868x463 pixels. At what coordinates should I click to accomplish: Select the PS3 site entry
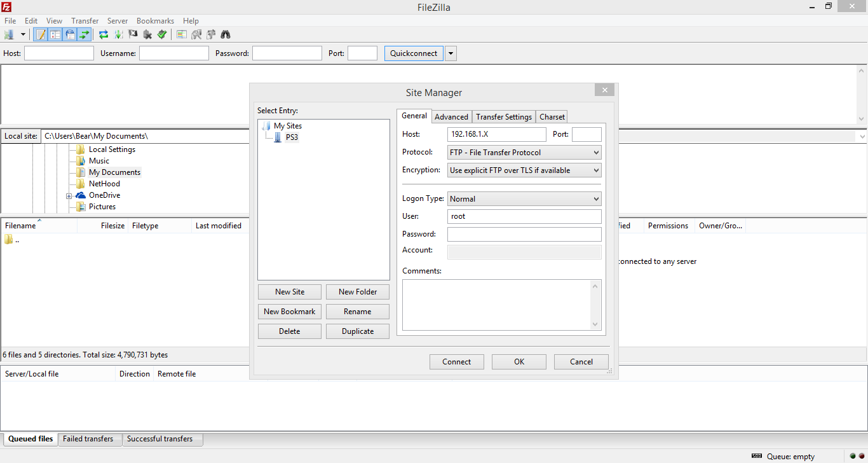[292, 137]
